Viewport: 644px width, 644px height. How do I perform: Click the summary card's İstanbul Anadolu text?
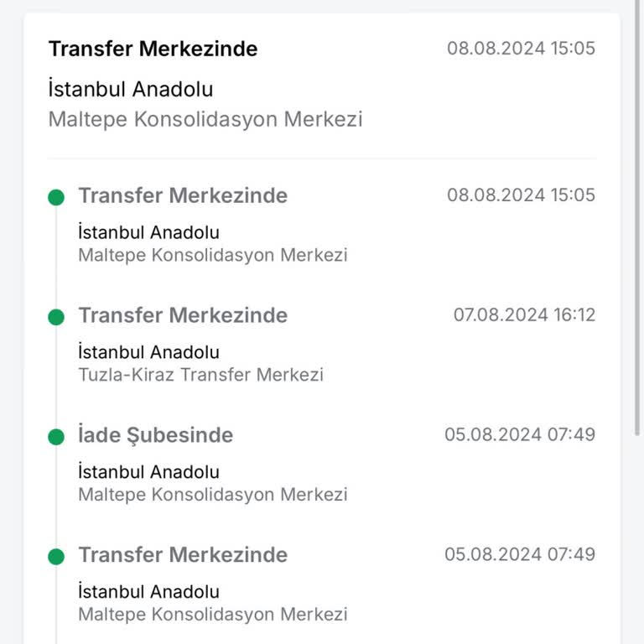(131, 89)
